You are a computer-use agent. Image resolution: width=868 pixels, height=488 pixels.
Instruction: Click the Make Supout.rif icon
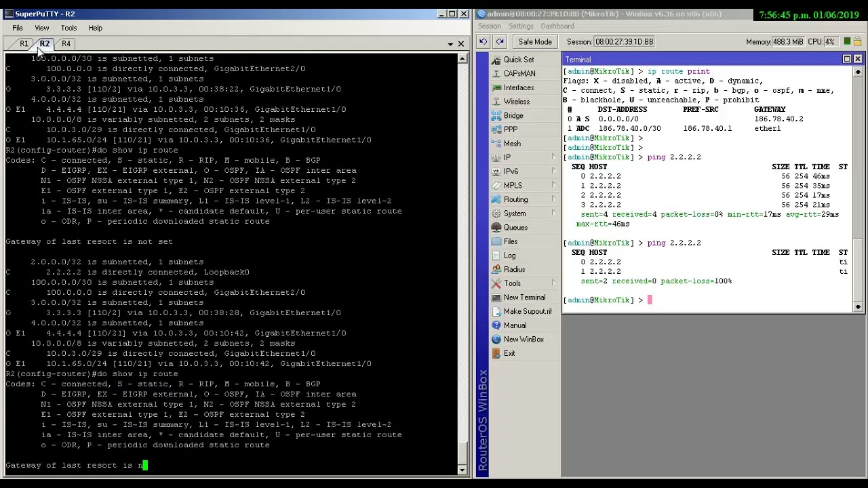tap(496, 312)
